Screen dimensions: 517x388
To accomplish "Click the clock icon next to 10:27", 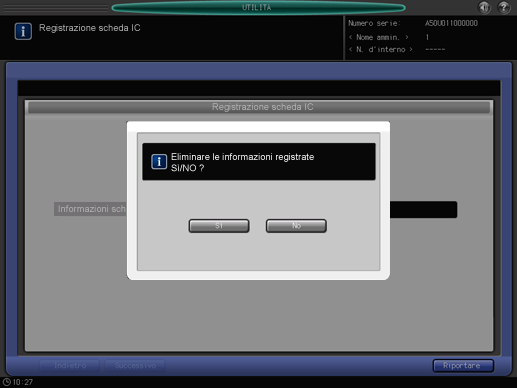I will click(x=6, y=382).
